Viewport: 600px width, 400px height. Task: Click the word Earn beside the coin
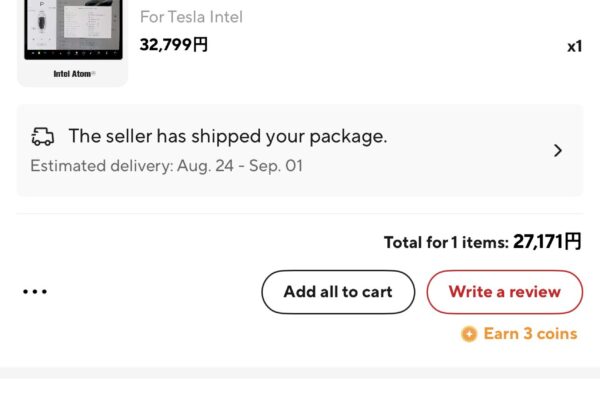(x=501, y=334)
